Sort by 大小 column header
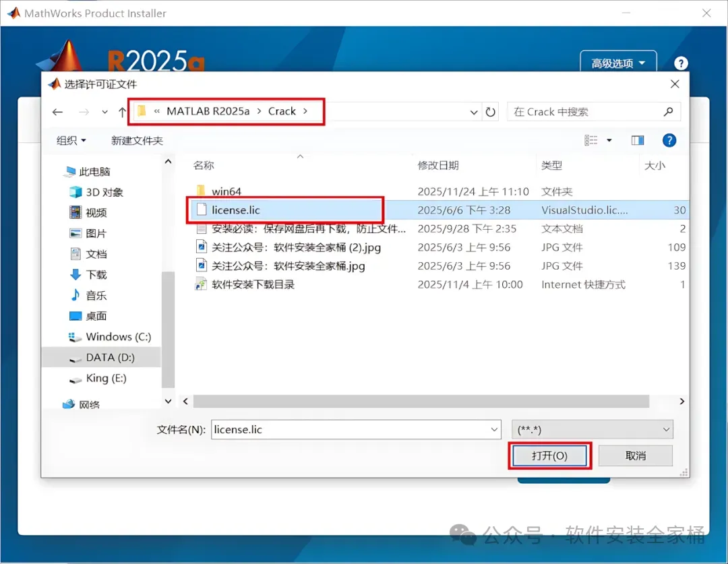 click(655, 165)
